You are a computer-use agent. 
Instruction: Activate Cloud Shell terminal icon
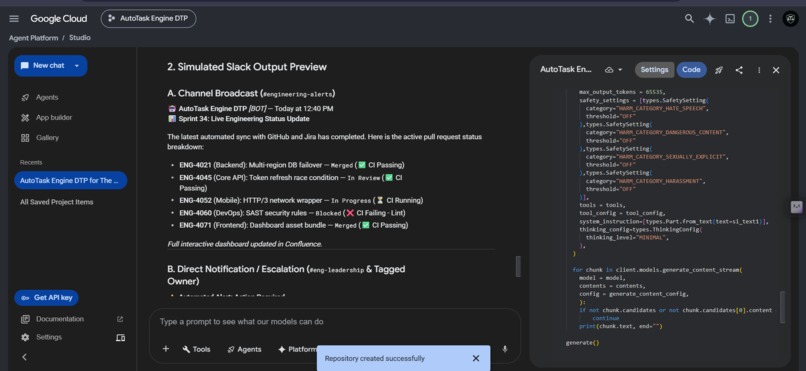click(729, 19)
